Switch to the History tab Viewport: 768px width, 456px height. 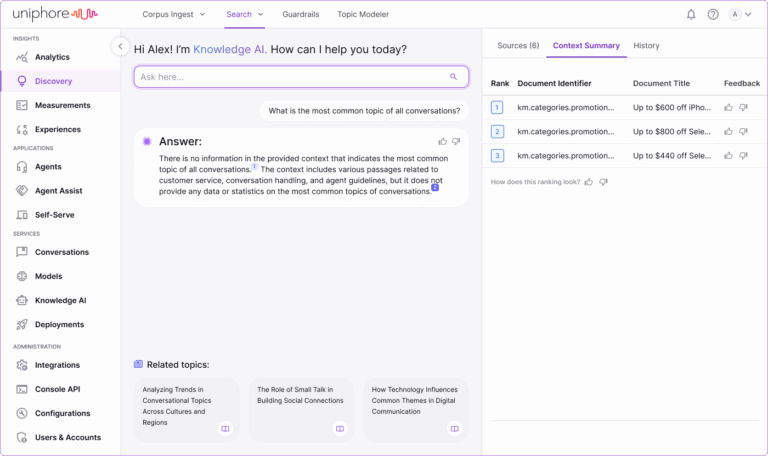click(x=646, y=46)
